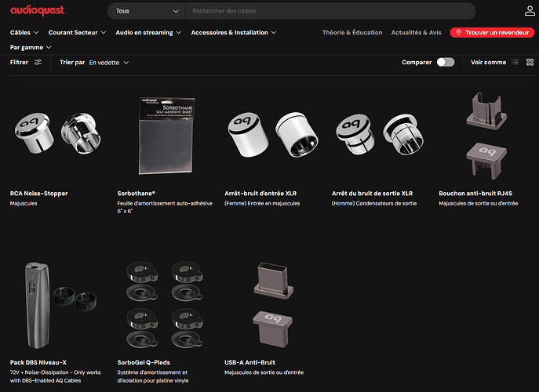The width and height of the screenshot is (539, 392).
Task: Open Actualités & Avis link
Action: point(416,32)
